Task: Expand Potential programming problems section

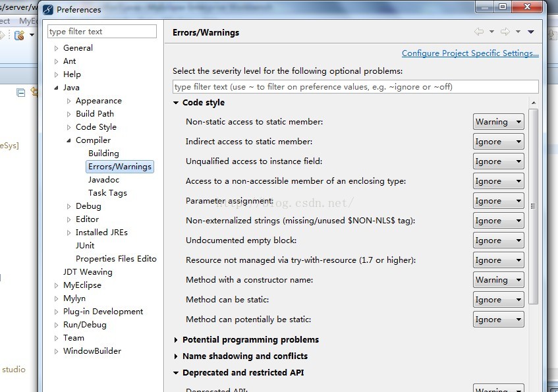Action: tap(175, 340)
